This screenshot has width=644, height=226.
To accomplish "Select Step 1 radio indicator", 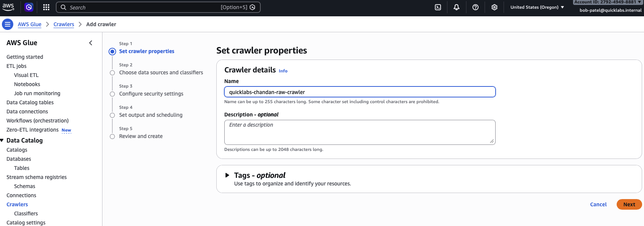I will (112, 52).
